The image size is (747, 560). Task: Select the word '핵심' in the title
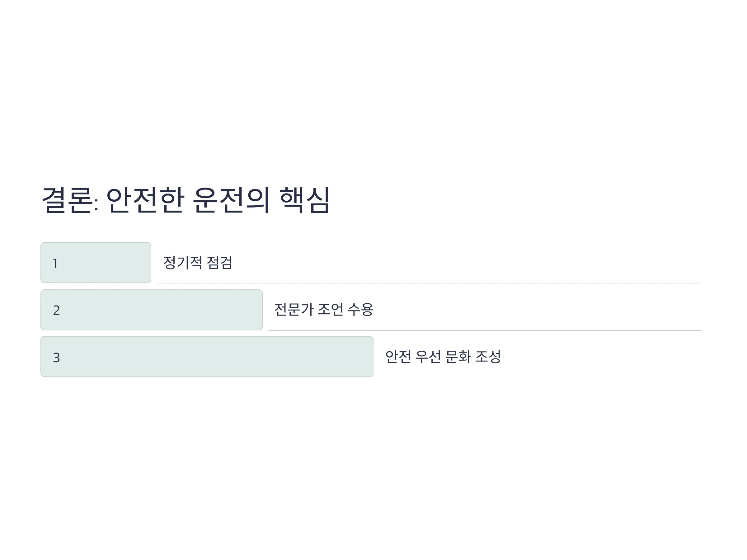(304, 200)
